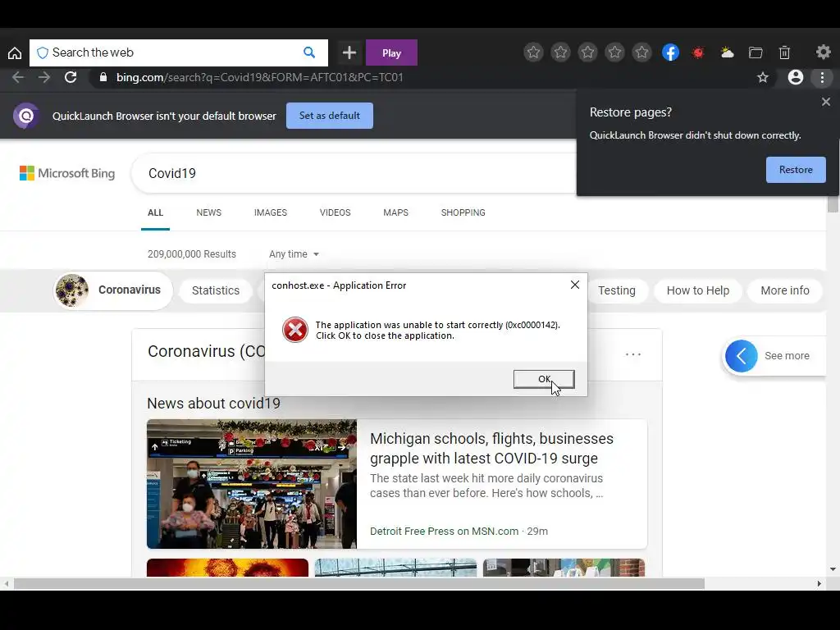Open the Michigan schools COVID-19 surge headline

(x=492, y=449)
